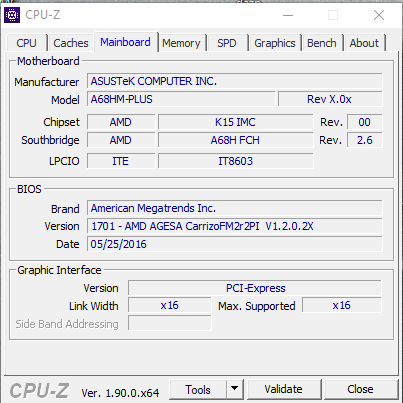Click the Manufacturer field ASUSTeK COMPUTER INC.
This screenshot has height=403, width=403.
[x=235, y=81]
